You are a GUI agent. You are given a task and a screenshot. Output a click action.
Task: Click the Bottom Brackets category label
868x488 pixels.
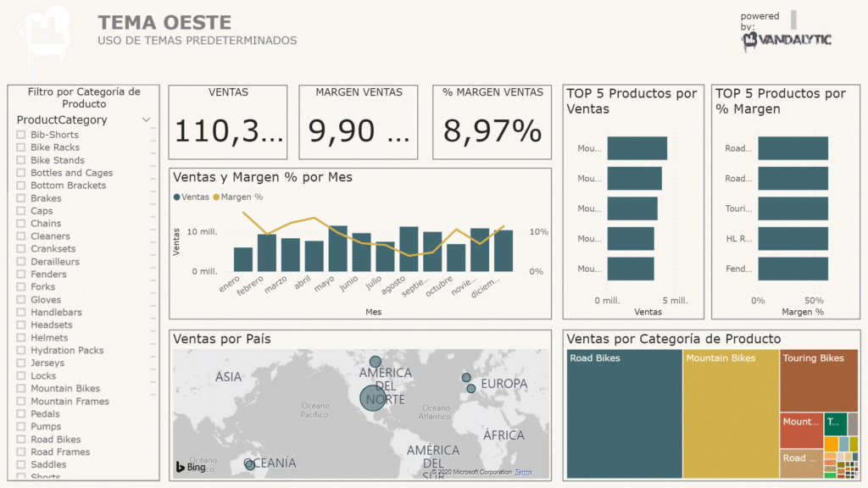point(68,186)
